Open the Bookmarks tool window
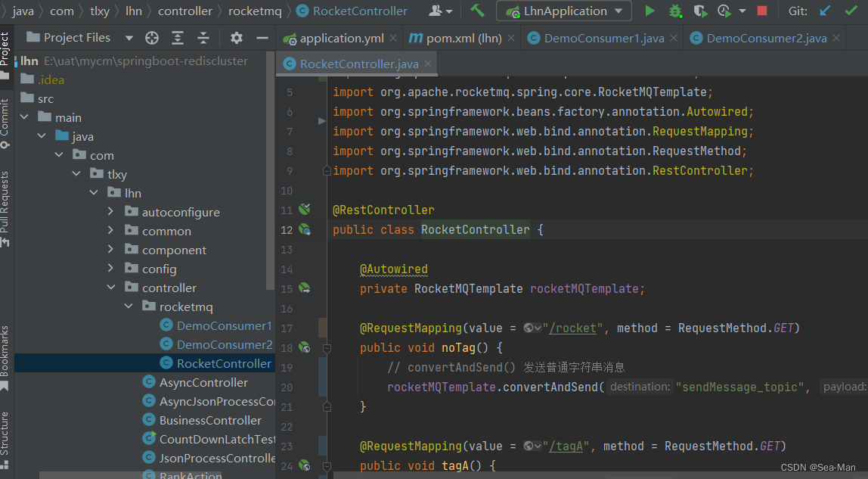The width and height of the screenshot is (868, 479). click(5, 358)
